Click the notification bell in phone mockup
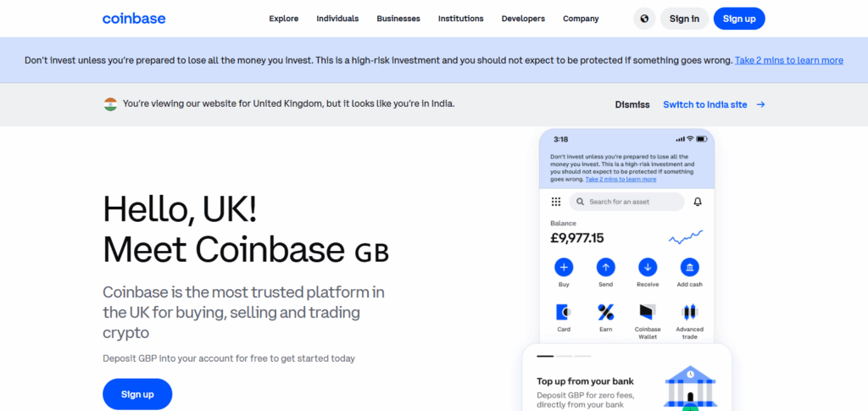The height and width of the screenshot is (411, 868). (x=698, y=202)
